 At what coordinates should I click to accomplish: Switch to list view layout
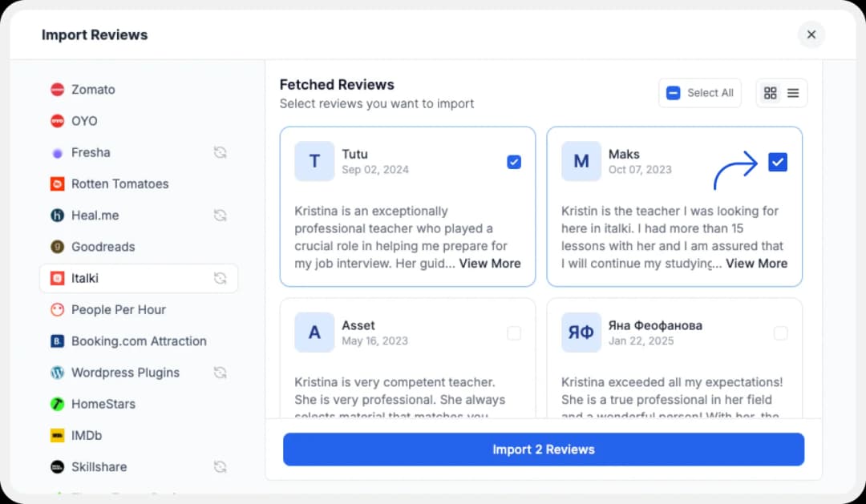(792, 92)
